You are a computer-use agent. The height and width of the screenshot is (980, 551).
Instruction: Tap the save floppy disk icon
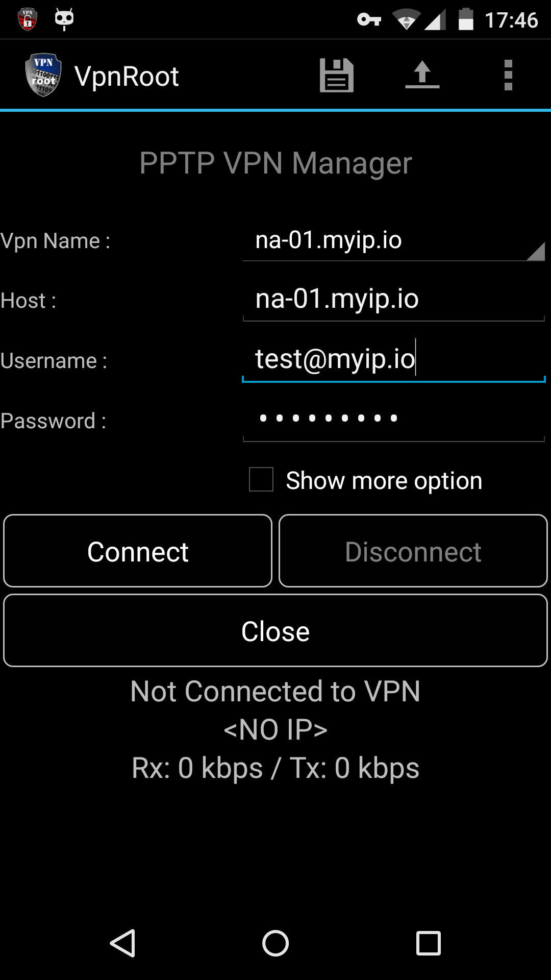point(337,76)
